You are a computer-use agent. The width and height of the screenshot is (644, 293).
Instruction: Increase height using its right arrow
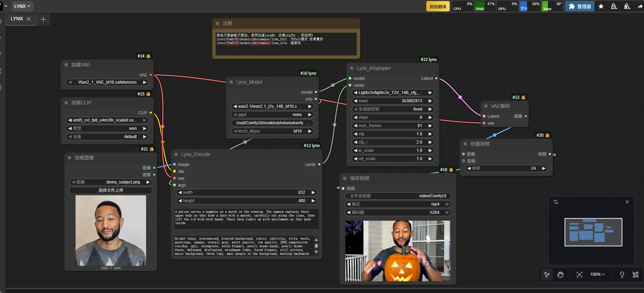click(313, 201)
